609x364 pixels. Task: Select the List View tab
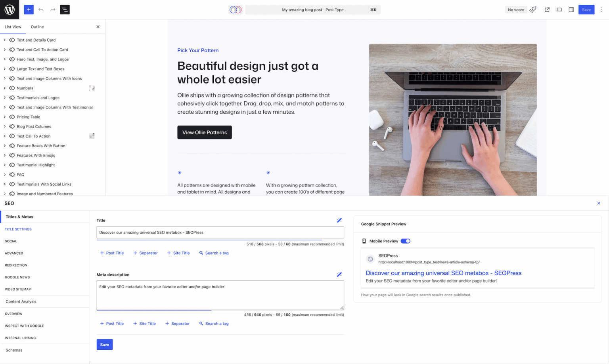click(13, 27)
